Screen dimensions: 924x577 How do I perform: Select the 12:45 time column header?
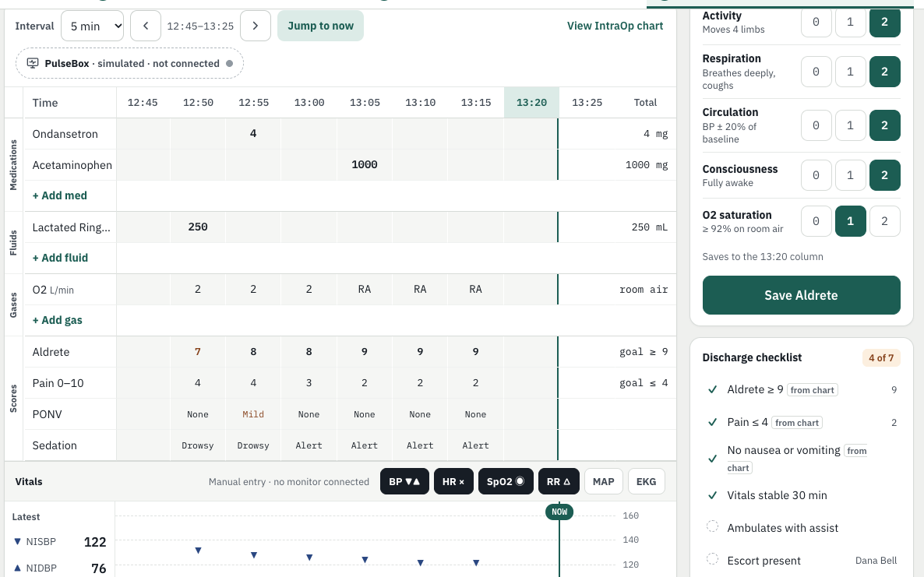tap(143, 103)
